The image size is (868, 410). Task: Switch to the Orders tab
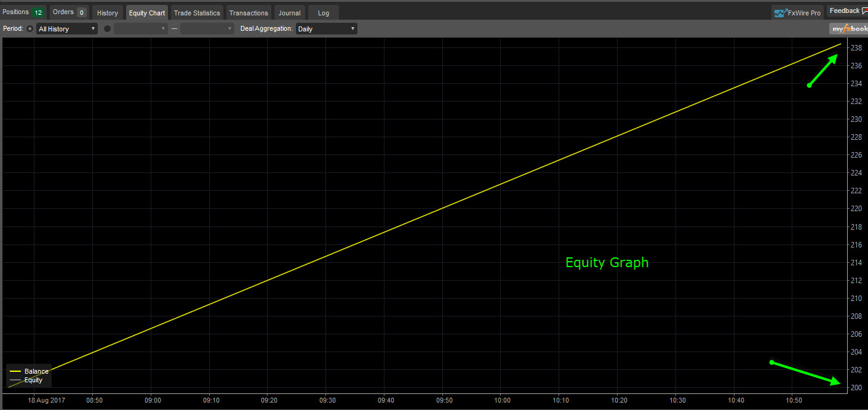[x=70, y=12]
